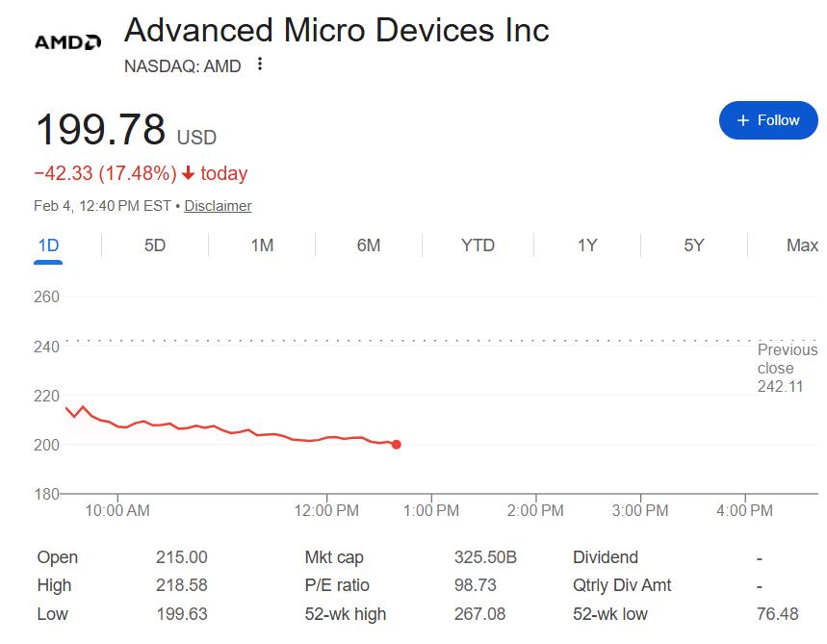Click the 199.78 stock price
Image resolution: width=827 pixels, height=644 pixels.
click(x=100, y=130)
